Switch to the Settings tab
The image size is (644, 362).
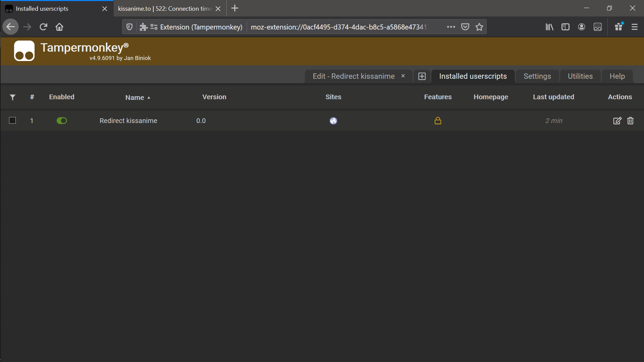[x=537, y=76]
